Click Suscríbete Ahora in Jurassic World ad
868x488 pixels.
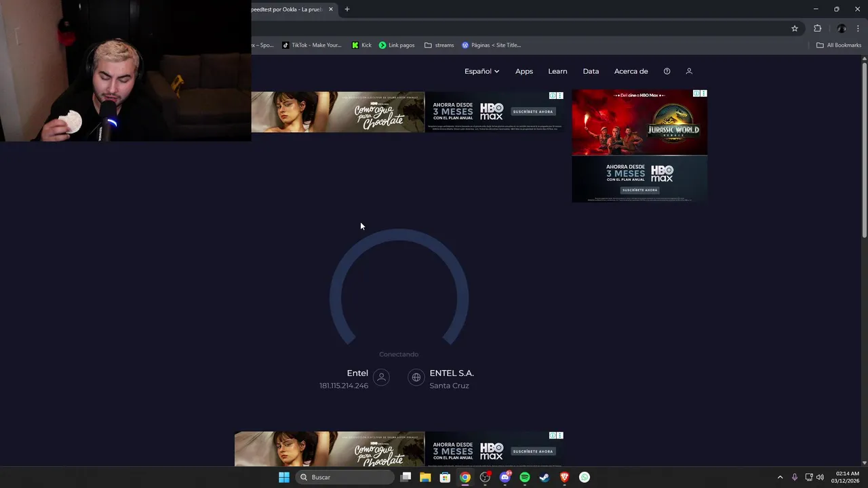pos(639,190)
